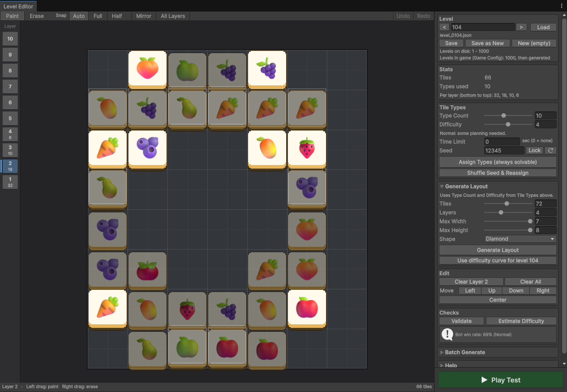This screenshot has width=567, height=392.
Task: Switch to layer 3 with 10 tiles
Action: coord(10,150)
